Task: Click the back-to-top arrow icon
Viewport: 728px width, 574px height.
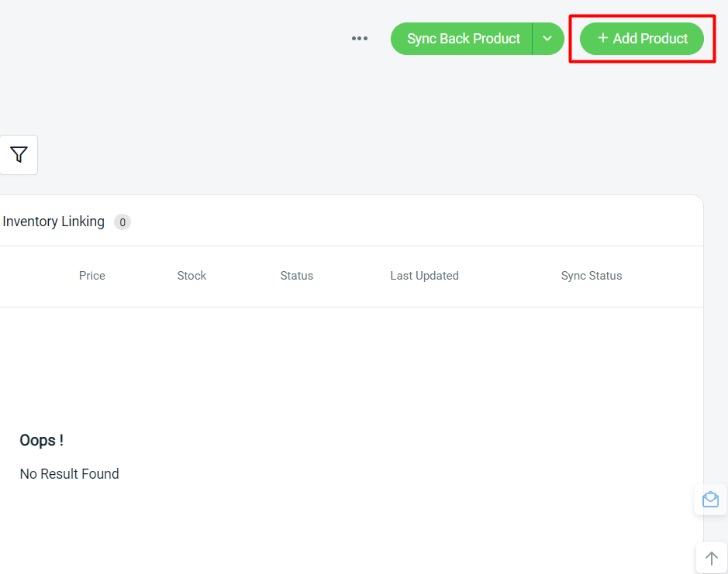Action: click(711, 559)
